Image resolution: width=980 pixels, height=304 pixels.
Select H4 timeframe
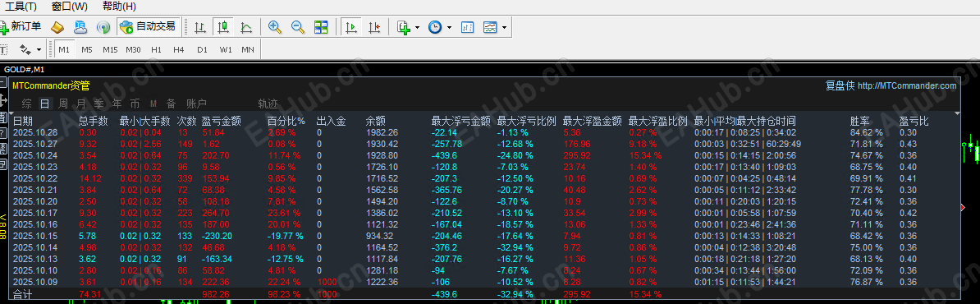pos(179,48)
